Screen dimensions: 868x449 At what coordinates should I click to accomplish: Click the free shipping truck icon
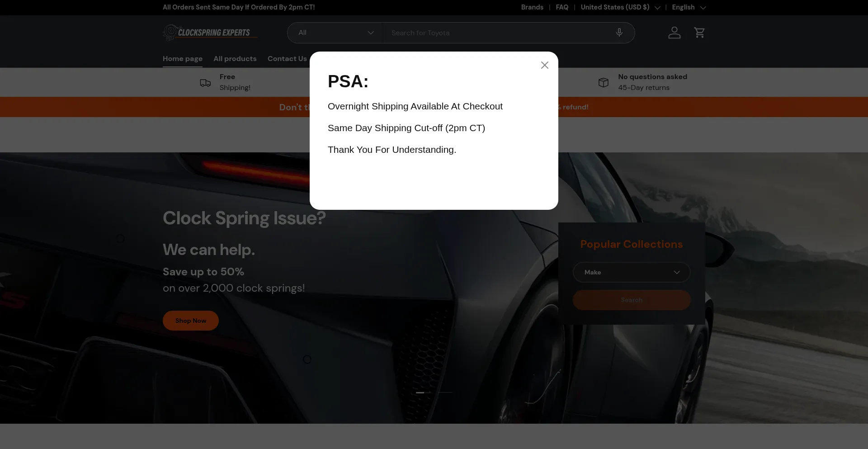point(205,83)
